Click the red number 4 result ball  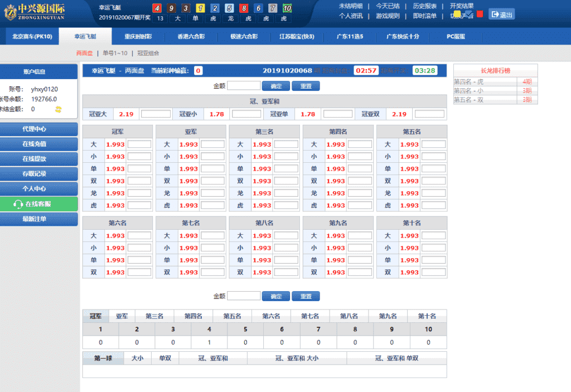point(157,8)
